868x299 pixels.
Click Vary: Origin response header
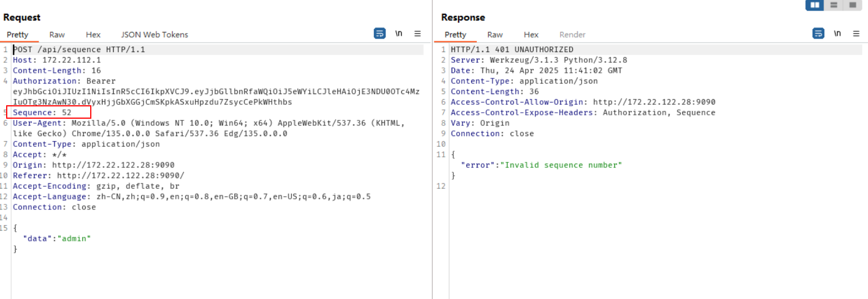tap(480, 123)
